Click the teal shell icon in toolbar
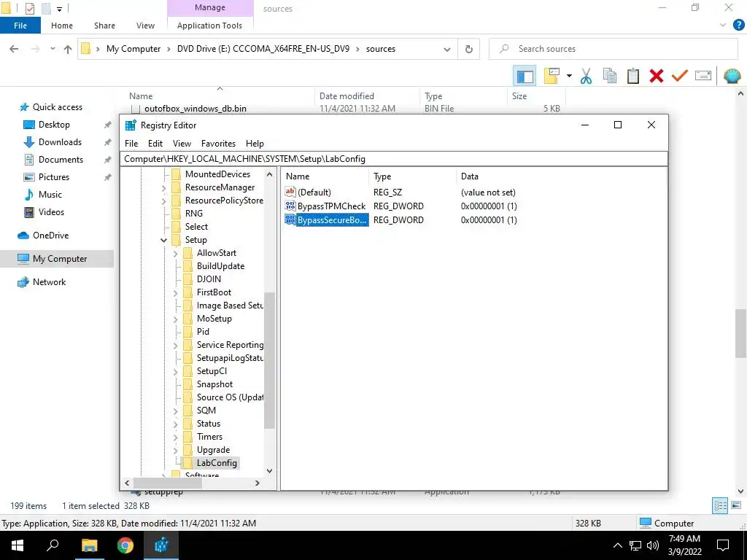The height and width of the screenshot is (560, 747). click(x=732, y=76)
